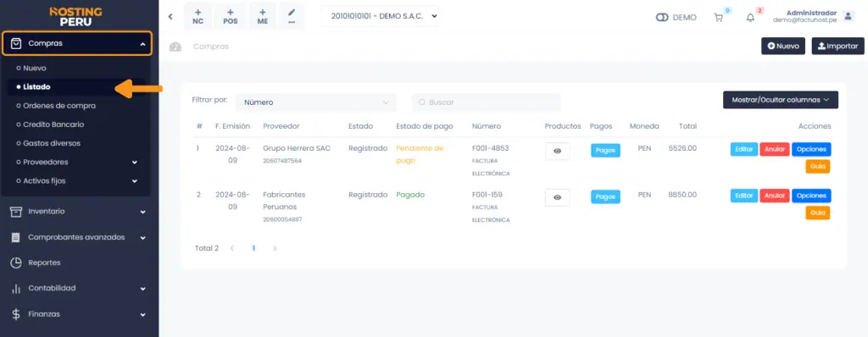Click Anular for Fabricantes Peruanos row
Screen dimensions: 868x337
(x=775, y=196)
